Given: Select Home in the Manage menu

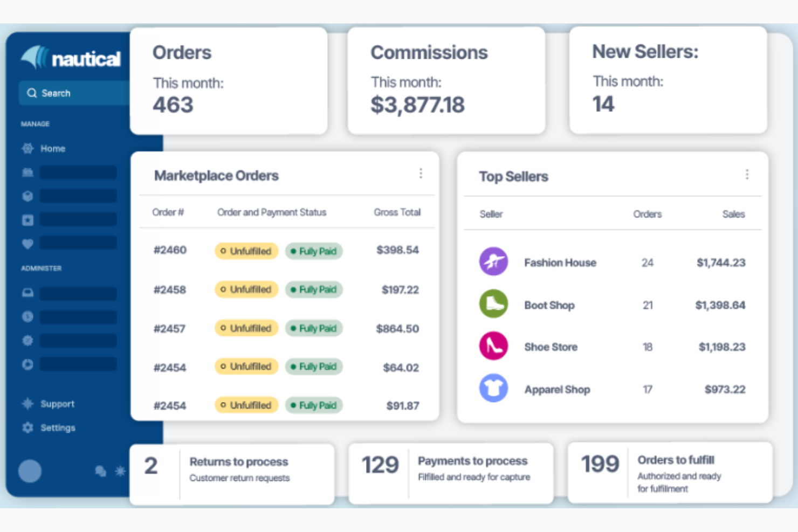Looking at the screenshot, I should pos(52,148).
